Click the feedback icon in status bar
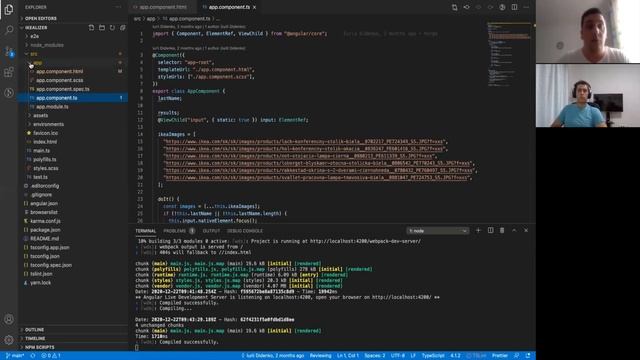The width and height of the screenshot is (640, 360). [517, 356]
